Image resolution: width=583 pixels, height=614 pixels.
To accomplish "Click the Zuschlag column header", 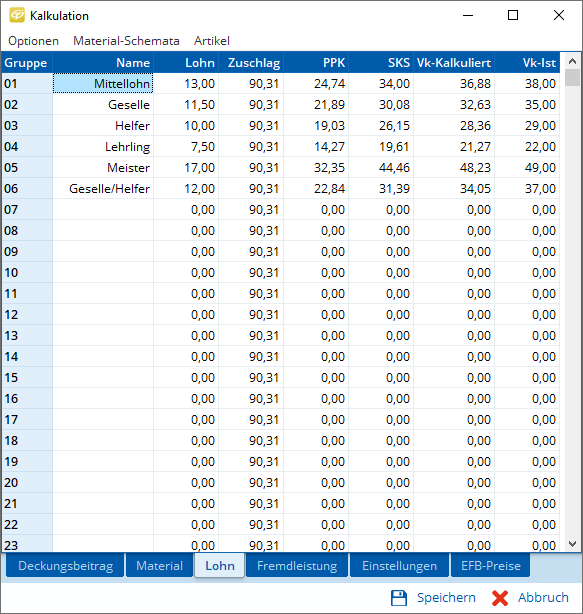I will point(251,63).
